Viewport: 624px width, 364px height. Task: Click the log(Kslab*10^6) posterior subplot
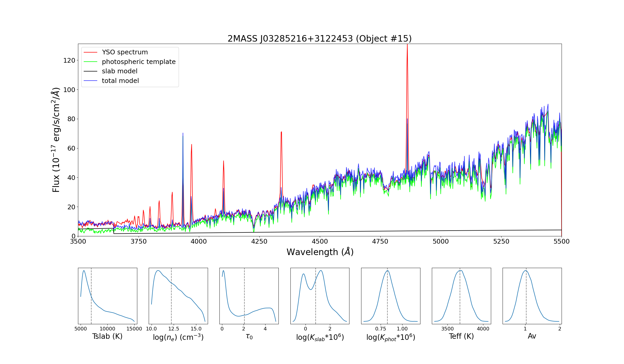coord(320,296)
